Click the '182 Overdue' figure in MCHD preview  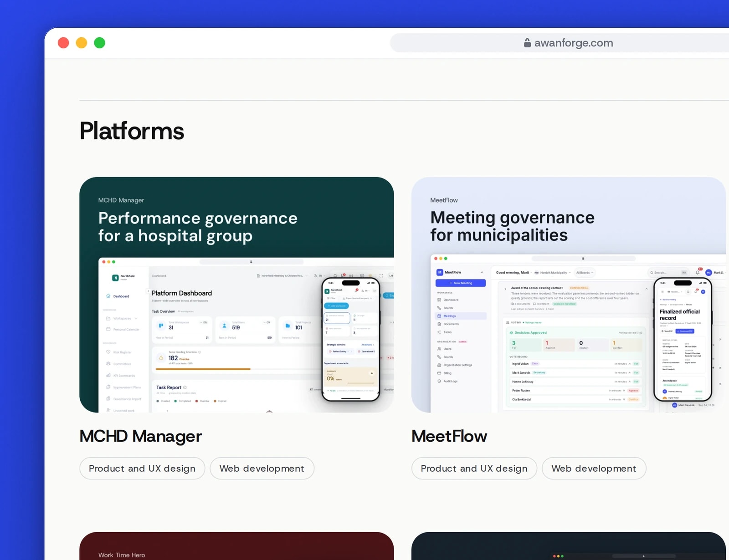179,358
